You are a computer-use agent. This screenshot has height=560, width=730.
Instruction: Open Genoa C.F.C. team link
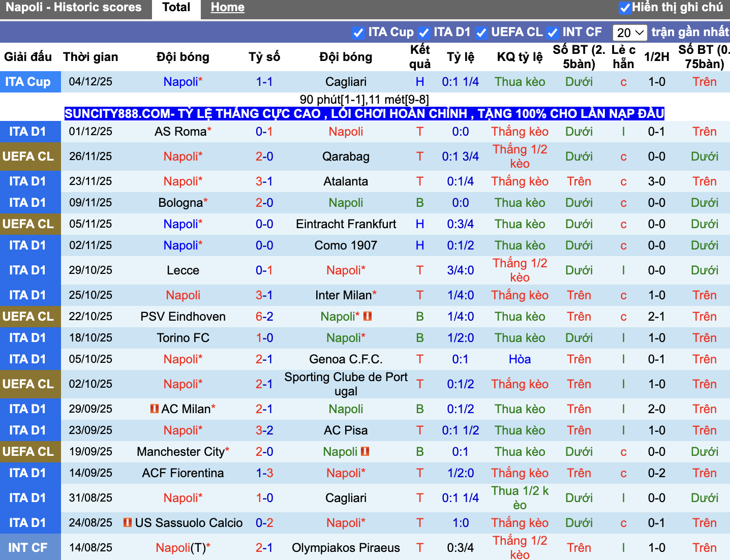pyautogui.click(x=346, y=359)
